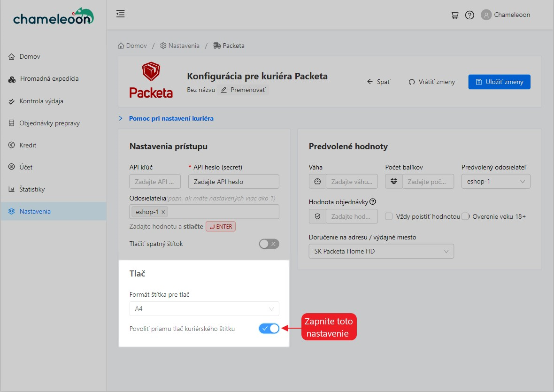This screenshot has height=392, width=554.
Task: Disable direct courier label printing switch
Action: point(269,329)
